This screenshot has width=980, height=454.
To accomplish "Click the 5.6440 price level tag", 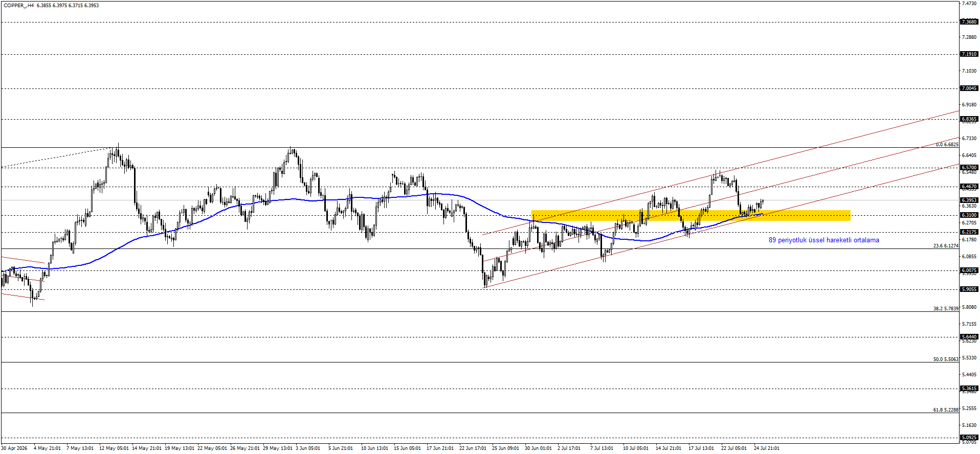I will pos(969,337).
